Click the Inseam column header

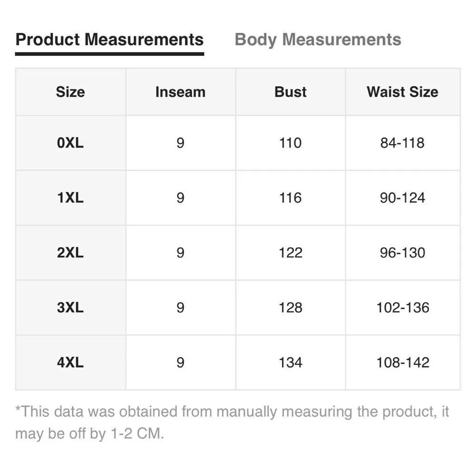pos(180,92)
